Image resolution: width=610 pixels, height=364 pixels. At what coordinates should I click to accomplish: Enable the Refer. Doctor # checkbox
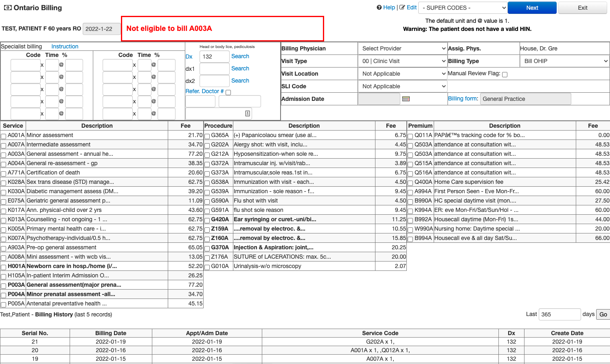coord(228,92)
